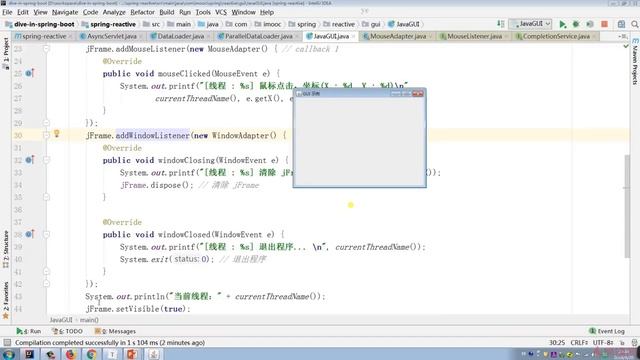The height and width of the screenshot is (360, 640).
Task: Open the JavaGUI run configuration dropdown
Action: 531,24
